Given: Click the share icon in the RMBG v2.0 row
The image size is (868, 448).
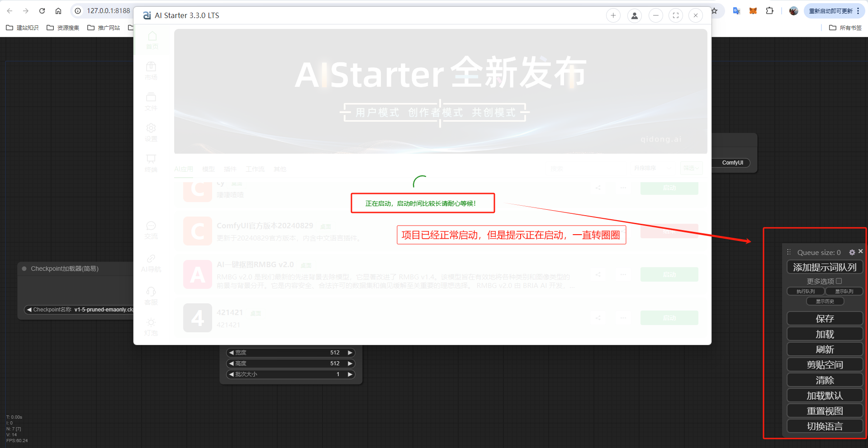Looking at the screenshot, I should [x=598, y=274].
